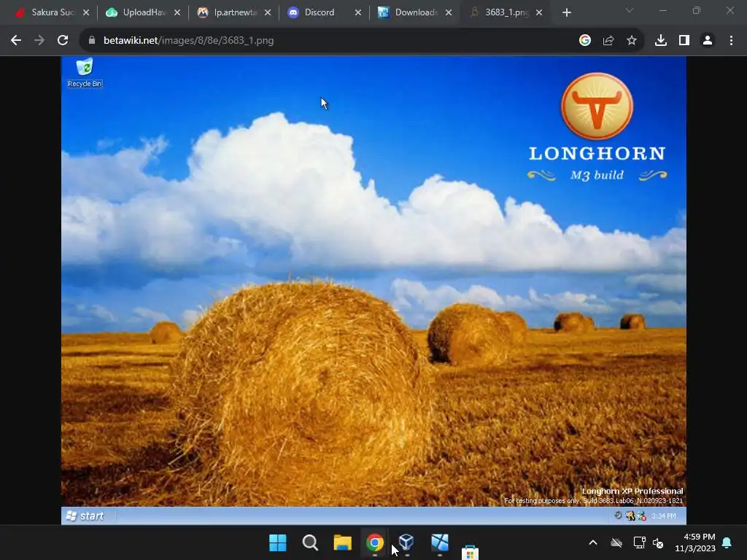The width and height of the screenshot is (747, 560).
Task: Close the lp.artnewta tab
Action: point(268,13)
